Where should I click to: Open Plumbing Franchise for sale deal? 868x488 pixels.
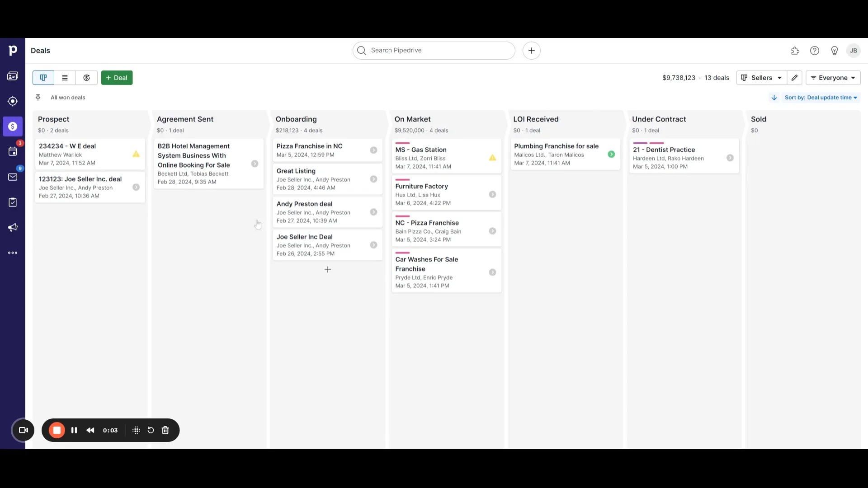(x=566, y=154)
